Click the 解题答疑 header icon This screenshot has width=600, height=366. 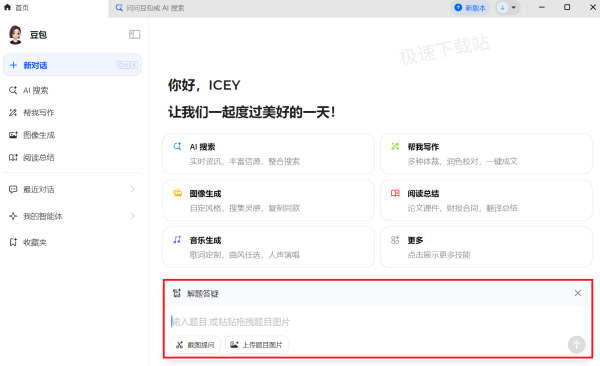[176, 293]
